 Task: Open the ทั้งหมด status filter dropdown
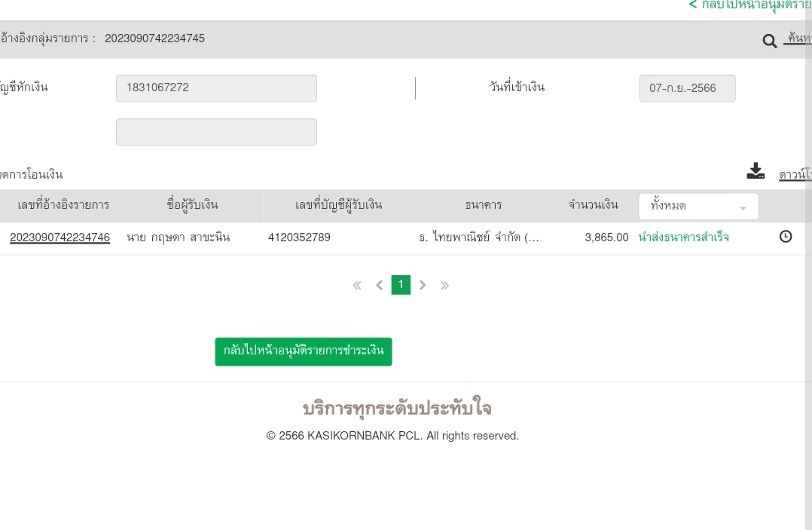coord(698,206)
